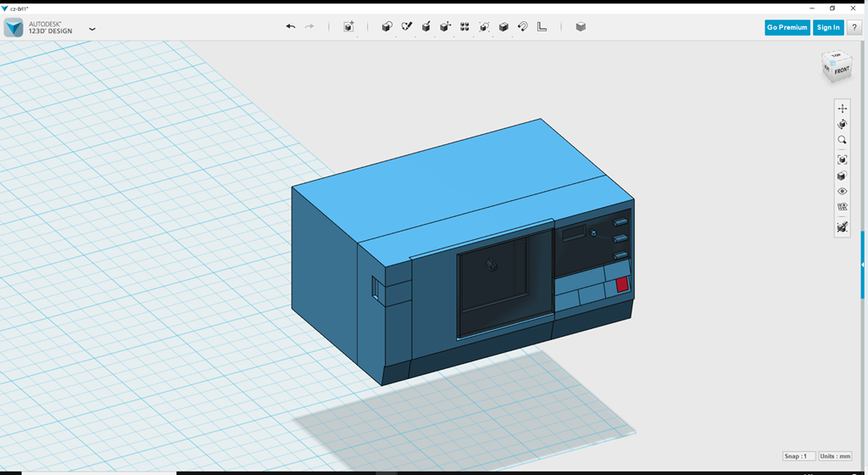
Task: Click the FRONT face of the view cube
Action: point(841,71)
